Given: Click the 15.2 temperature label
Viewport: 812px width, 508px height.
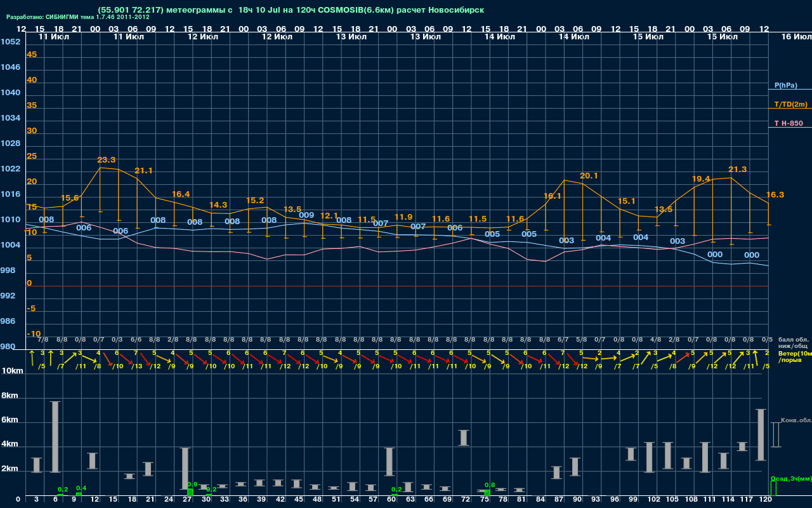Looking at the screenshot, I should pyautogui.click(x=255, y=201).
